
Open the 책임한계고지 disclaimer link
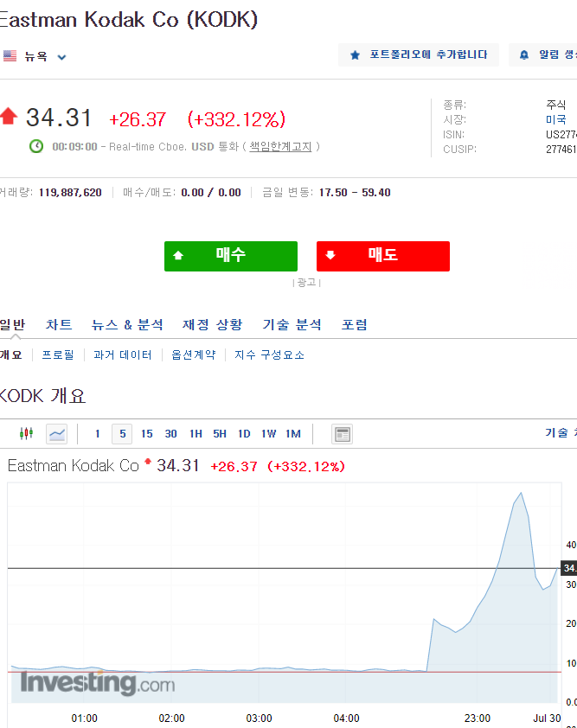[x=280, y=147]
